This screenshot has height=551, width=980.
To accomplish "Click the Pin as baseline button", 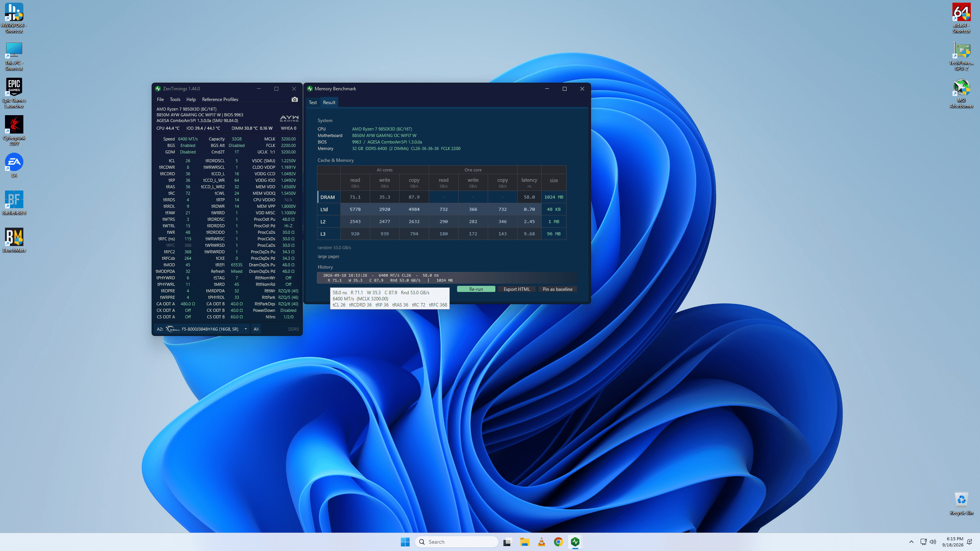I will pos(557,289).
